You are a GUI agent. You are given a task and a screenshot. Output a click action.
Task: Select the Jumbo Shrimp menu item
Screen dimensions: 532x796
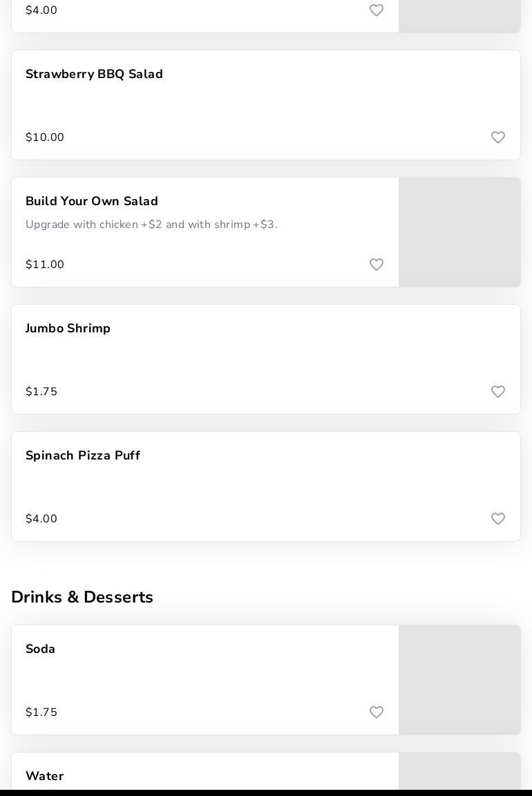[x=68, y=329]
